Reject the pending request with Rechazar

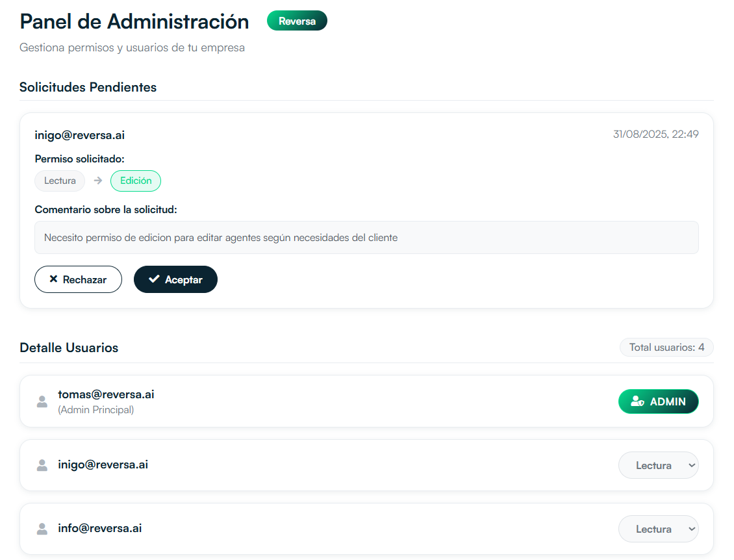pyautogui.click(x=78, y=279)
